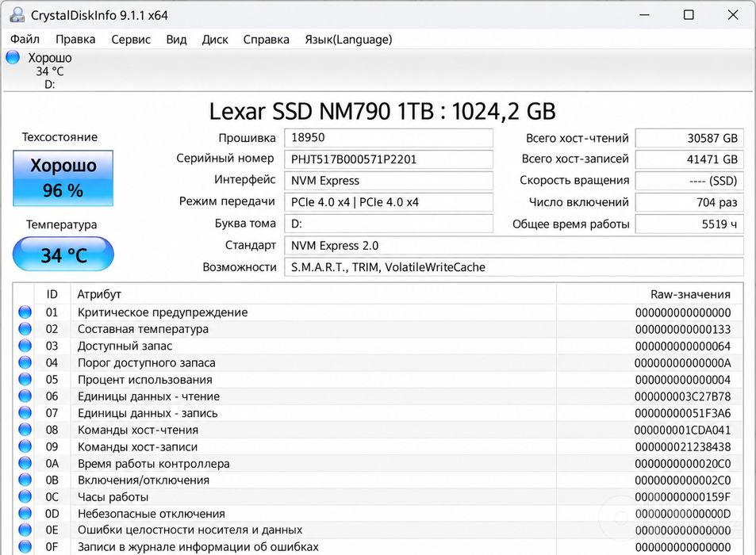Click status orb for Единицы данных - чтение
Viewport: 756px width, 555px height.
(25, 396)
